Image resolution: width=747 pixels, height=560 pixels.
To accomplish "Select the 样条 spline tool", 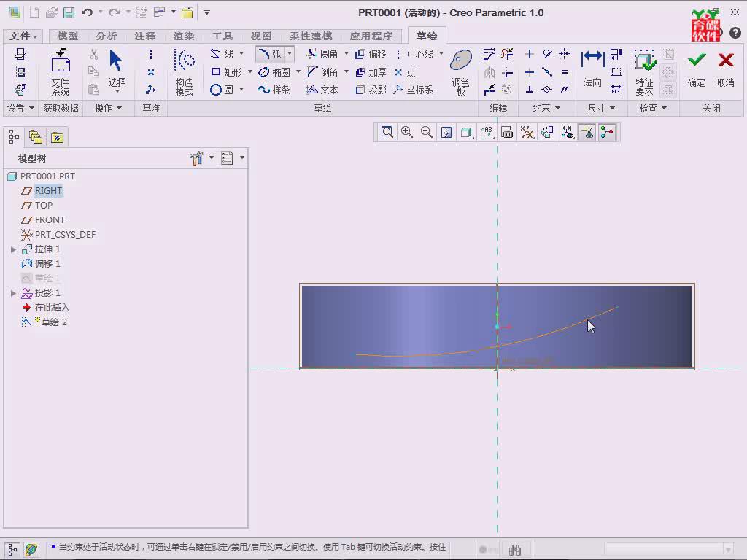I will [x=274, y=90].
